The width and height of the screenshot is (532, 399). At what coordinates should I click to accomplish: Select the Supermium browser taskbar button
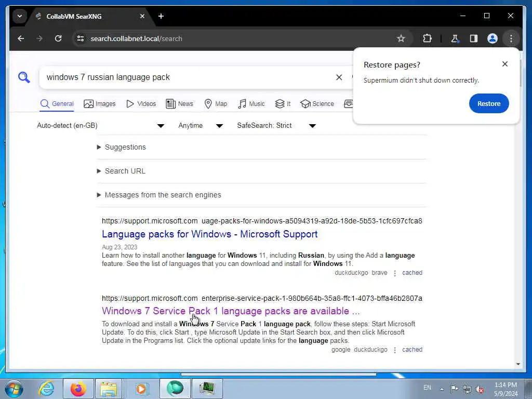[175, 389]
